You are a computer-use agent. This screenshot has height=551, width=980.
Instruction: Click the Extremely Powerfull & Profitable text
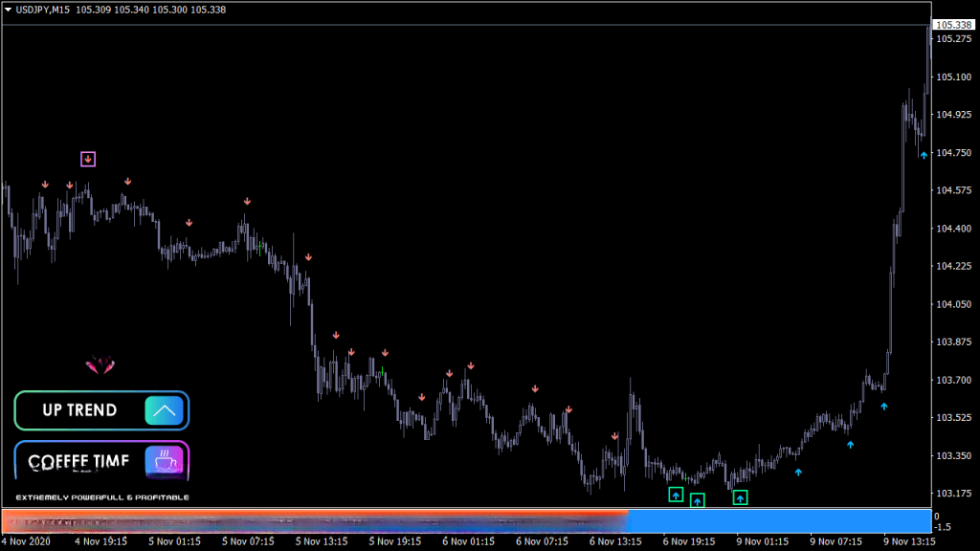(x=102, y=497)
